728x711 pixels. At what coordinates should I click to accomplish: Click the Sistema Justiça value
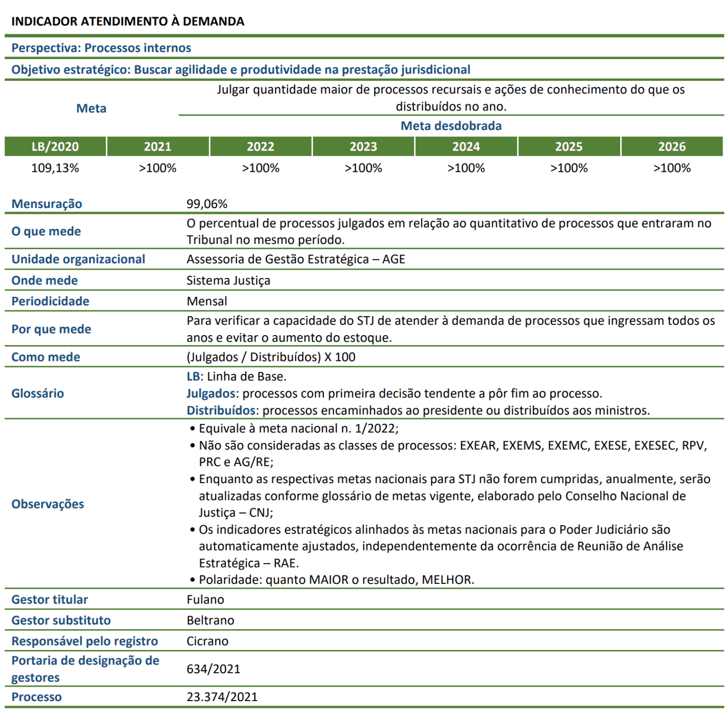pos(228,281)
